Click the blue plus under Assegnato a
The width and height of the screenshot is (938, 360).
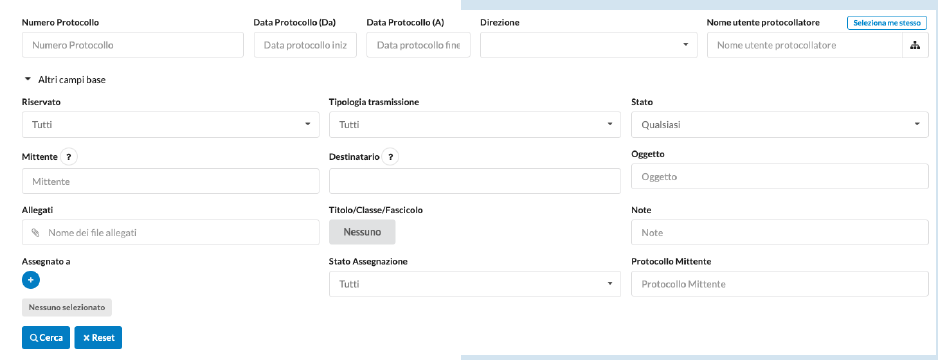31,279
